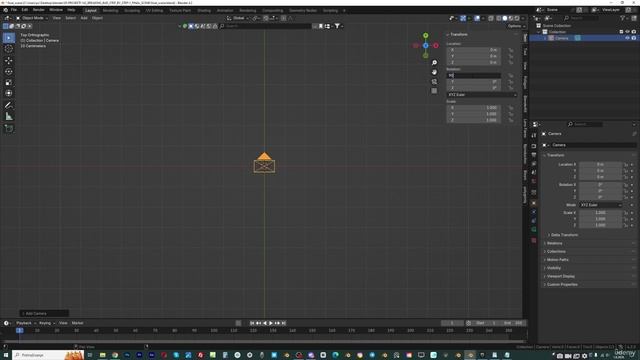Click Location X field in Properties panel
Screen dimensions: 640x360
click(x=600, y=164)
